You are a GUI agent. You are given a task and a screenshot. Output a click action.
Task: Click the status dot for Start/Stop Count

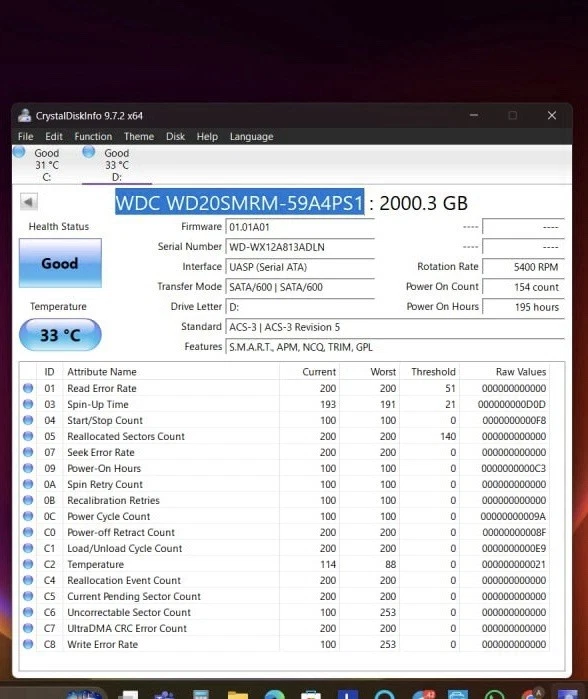click(x=28, y=420)
